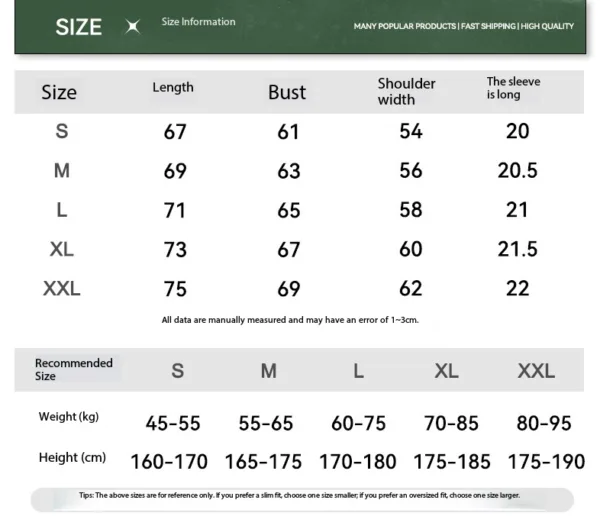Click the "Height (cm)" row label
The width and height of the screenshot is (600, 529).
[x=72, y=458]
